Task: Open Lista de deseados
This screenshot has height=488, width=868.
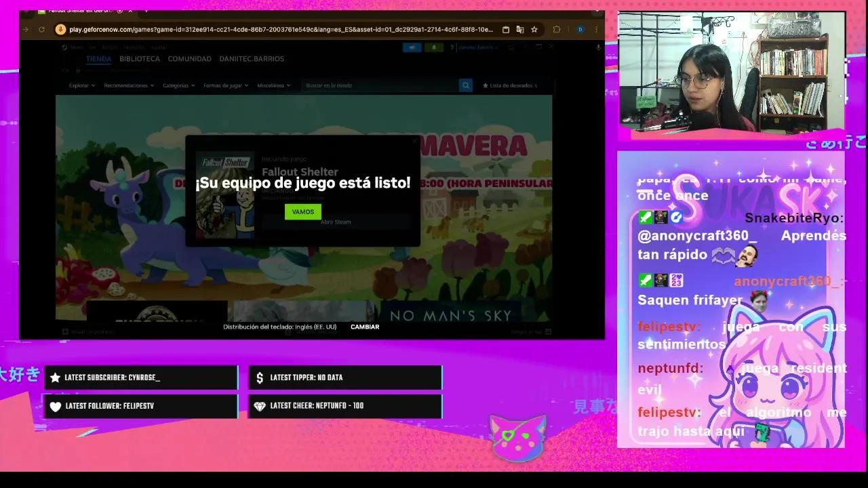Action: pos(509,85)
